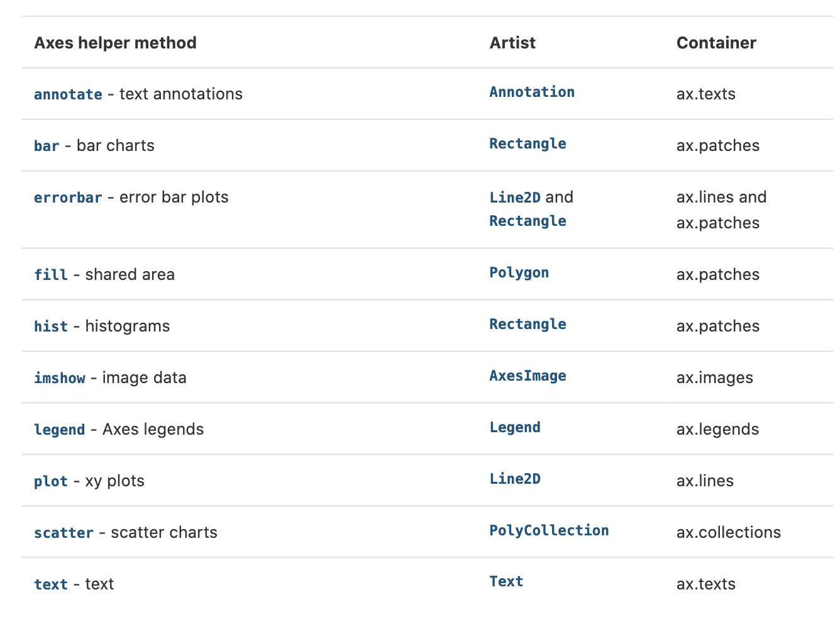Click the Rectangle link in bar row
The image size is (840, 619).
coord(528,143)
